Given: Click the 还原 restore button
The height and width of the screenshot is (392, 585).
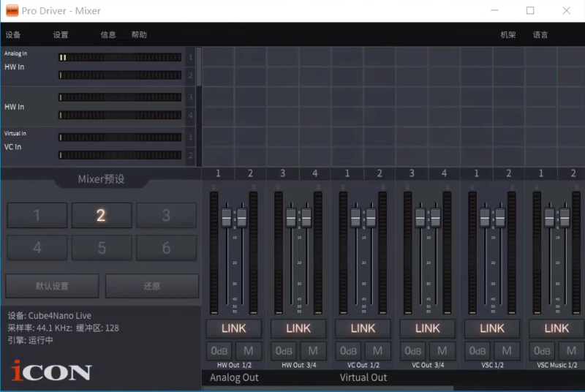Looking at the screenshot, I should (152, 286).
